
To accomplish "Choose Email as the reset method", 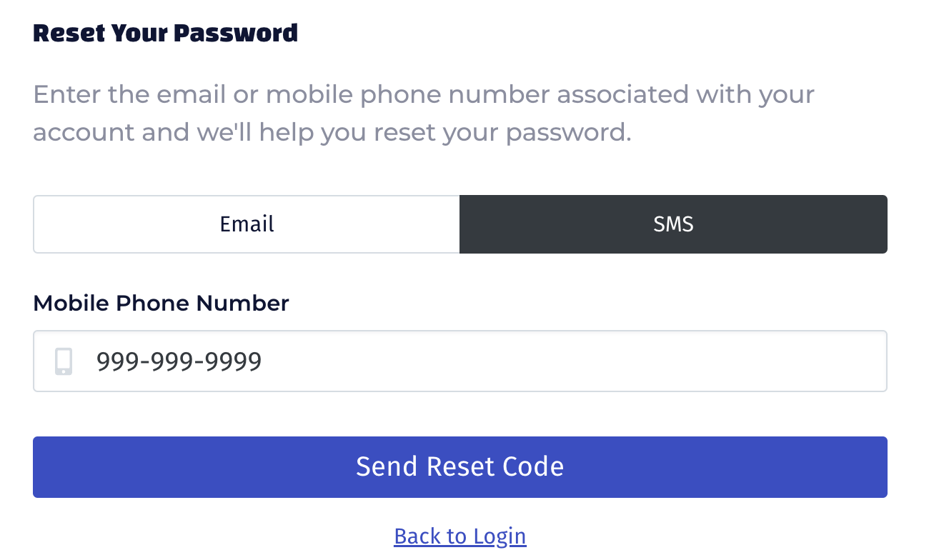I will 247,224.
